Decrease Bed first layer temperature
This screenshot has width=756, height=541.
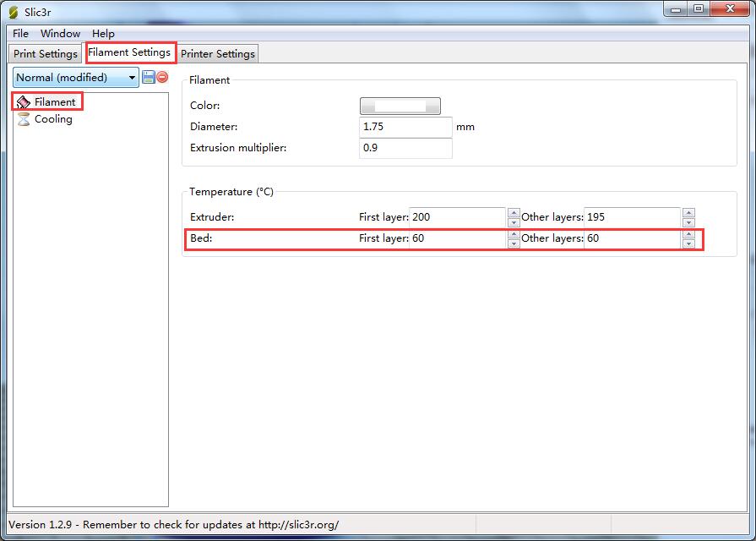coord(514,243)
